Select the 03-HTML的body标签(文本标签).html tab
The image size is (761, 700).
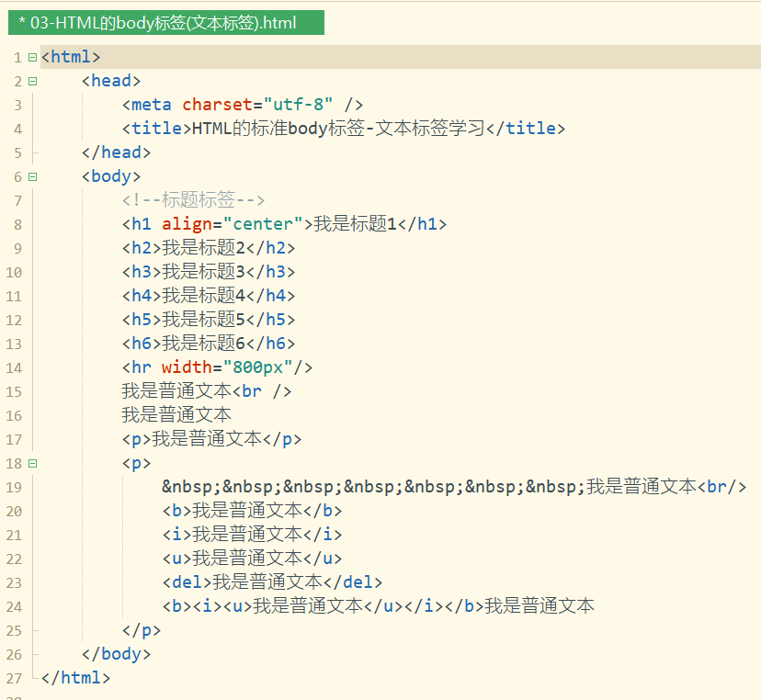(166, 23)
